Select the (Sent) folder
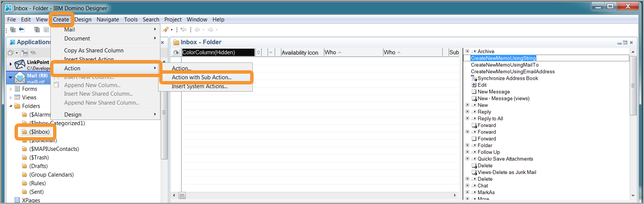Image resolution: width=644 pixels, height=204 pixels. pyautogui.click(x=37, y=192)
